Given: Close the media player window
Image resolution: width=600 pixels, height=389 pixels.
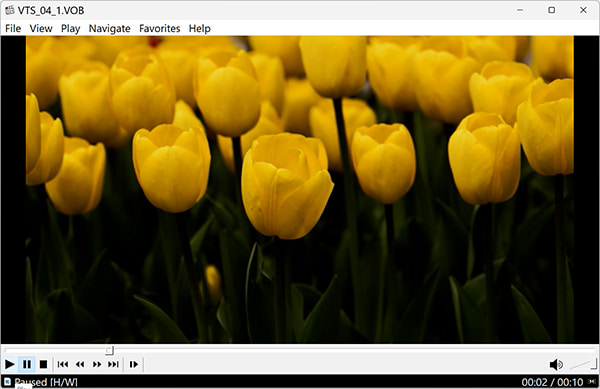Looking at the screenshot, I should (583, 10).
